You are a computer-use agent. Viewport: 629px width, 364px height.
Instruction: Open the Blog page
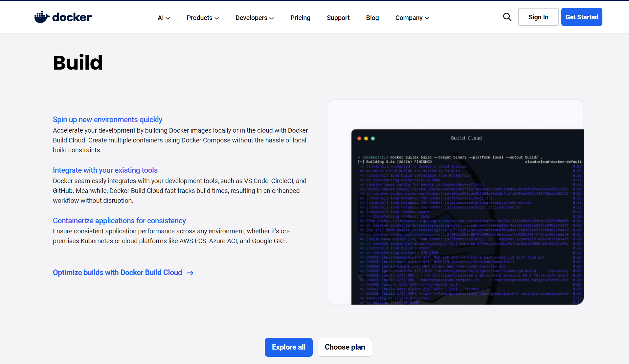pyautogui.click(x=372, y=18)
